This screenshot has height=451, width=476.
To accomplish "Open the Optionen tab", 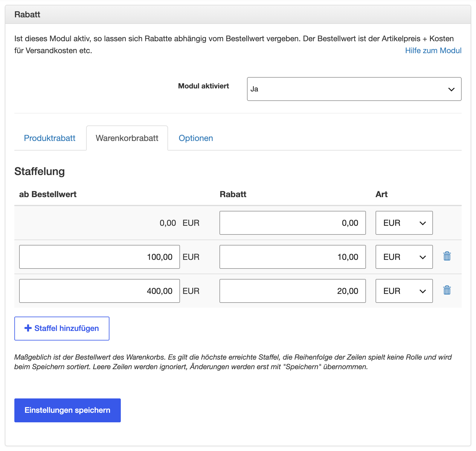I will pos(196,138).
